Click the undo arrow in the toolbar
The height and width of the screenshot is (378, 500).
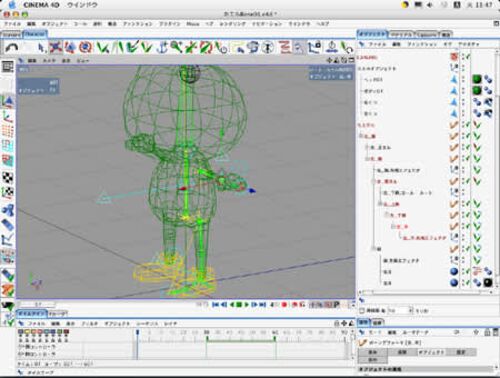[12, 48]
